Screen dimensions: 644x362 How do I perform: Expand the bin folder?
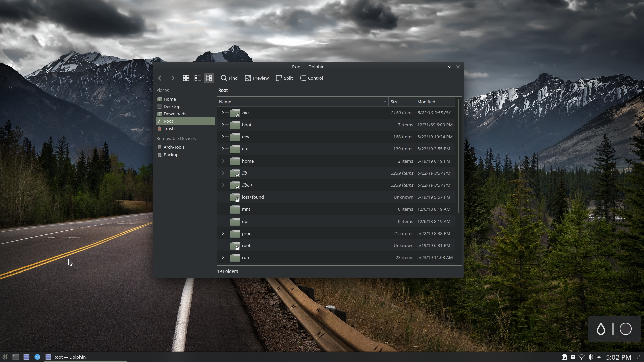pyautogui.click(x=223, y=113)
